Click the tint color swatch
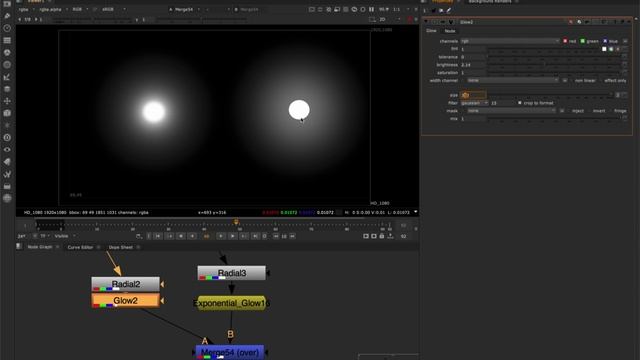 (x=604, y=49)
